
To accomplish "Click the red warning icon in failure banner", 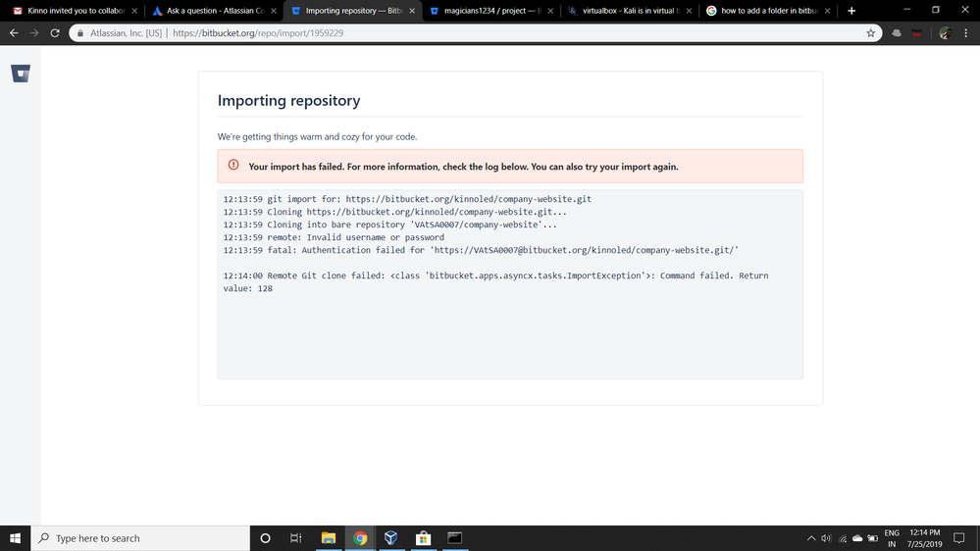I will tap(233, 165).
